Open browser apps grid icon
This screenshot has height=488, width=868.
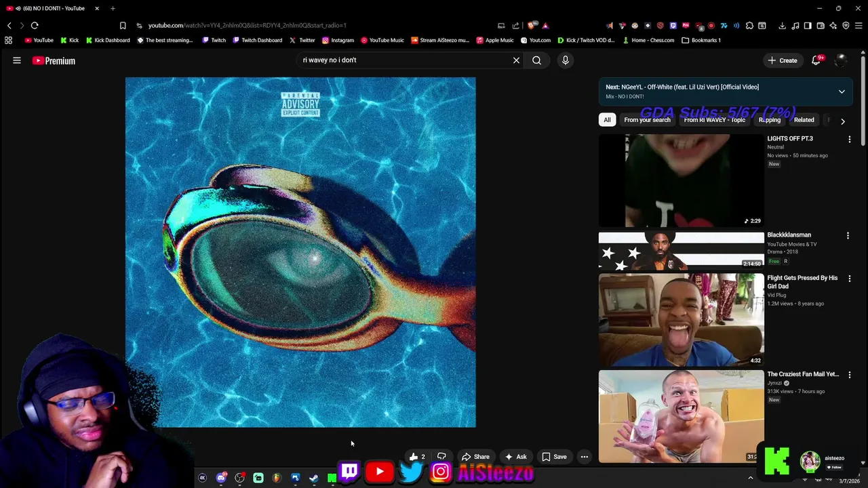tap(8, 40)
